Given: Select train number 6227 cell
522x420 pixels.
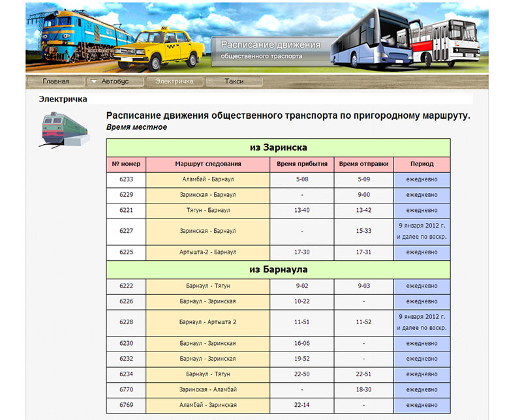Looking at the screenshot, I should click(x=126, y=232).
